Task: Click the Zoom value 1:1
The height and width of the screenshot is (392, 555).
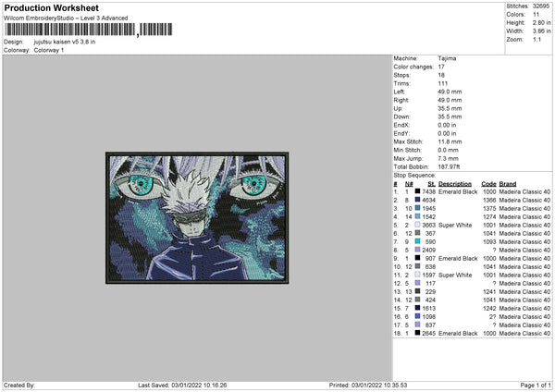Action: [x=536, y=39]
